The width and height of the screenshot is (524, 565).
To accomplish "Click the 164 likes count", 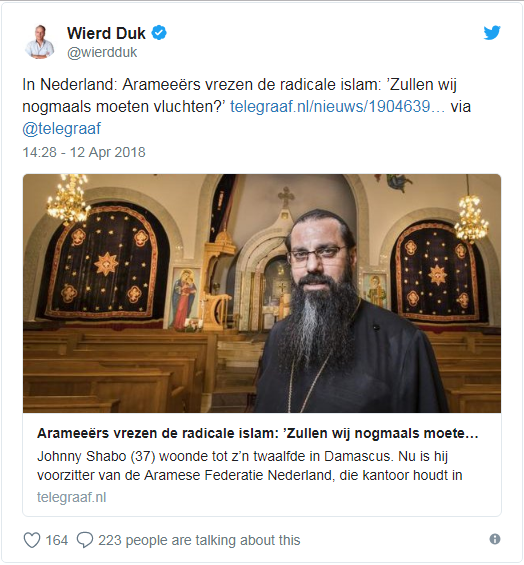I will (x=57, y=540).
